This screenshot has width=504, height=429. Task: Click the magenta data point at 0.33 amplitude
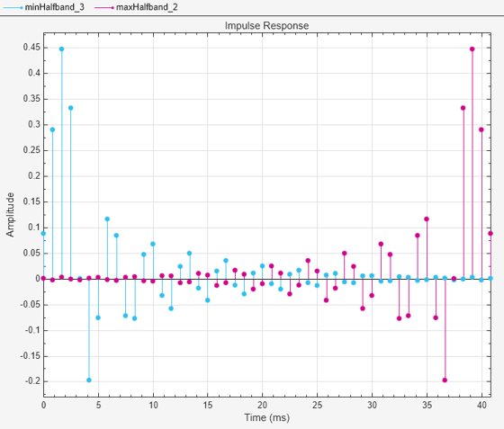(x=463, y=108)
